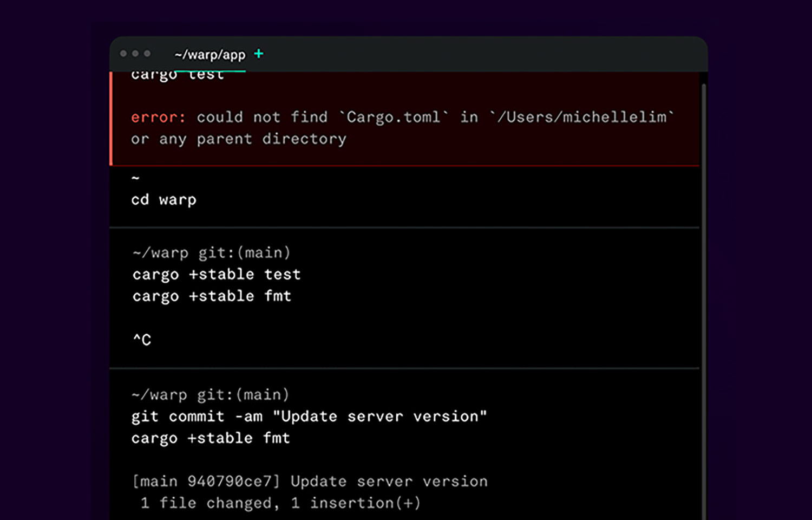812x520 pixels.
Task: Click the "^C" interrupt output
Action: click(x=142, y=340)
